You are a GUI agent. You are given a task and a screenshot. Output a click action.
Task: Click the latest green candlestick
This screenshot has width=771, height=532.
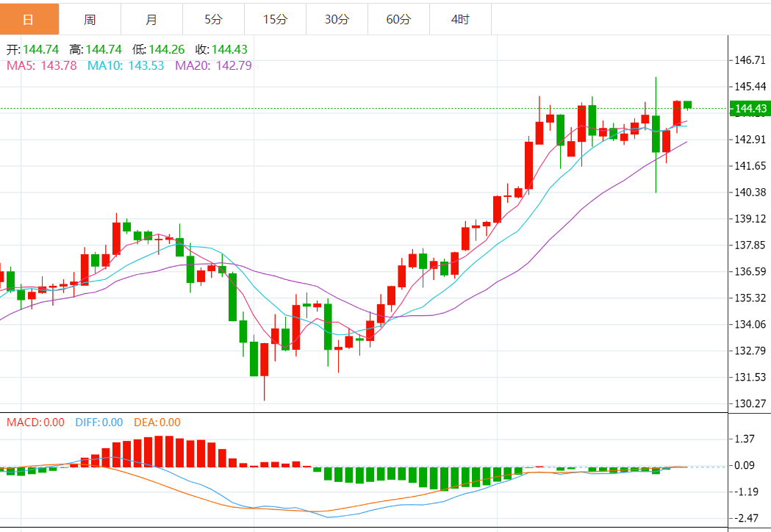point(687,105)
